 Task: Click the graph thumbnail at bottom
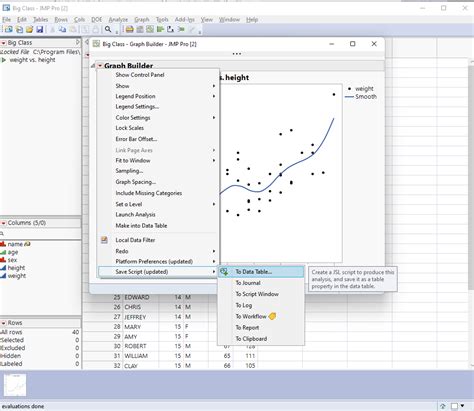coord(15,385)
